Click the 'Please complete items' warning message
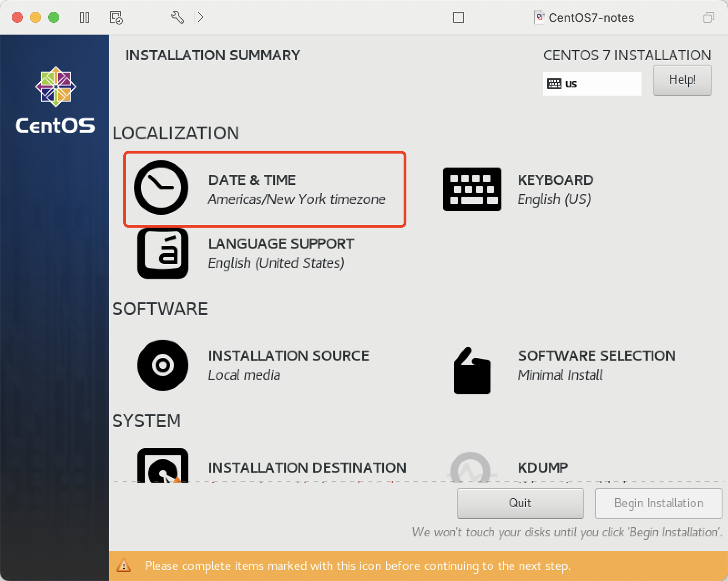 tap(358, 566)
